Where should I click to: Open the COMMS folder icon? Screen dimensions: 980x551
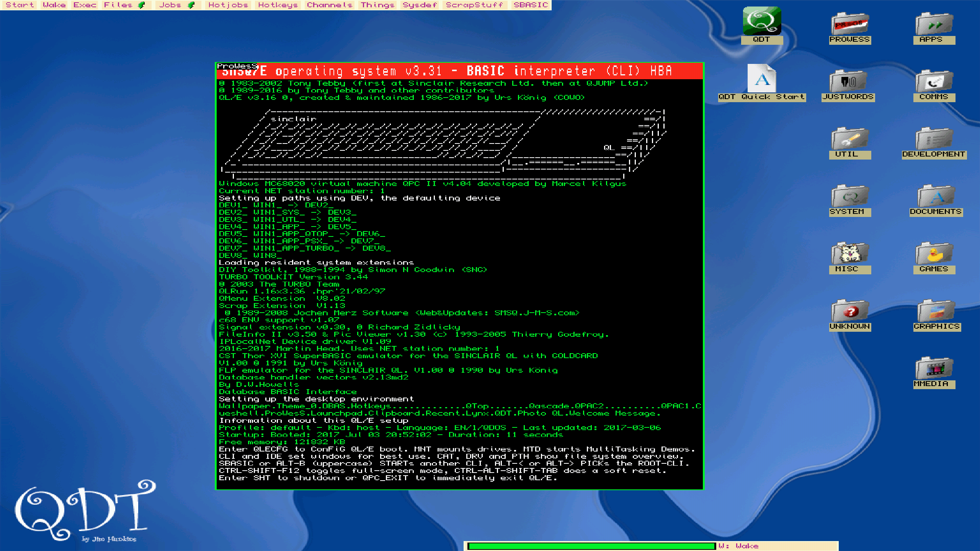point(934,81)
